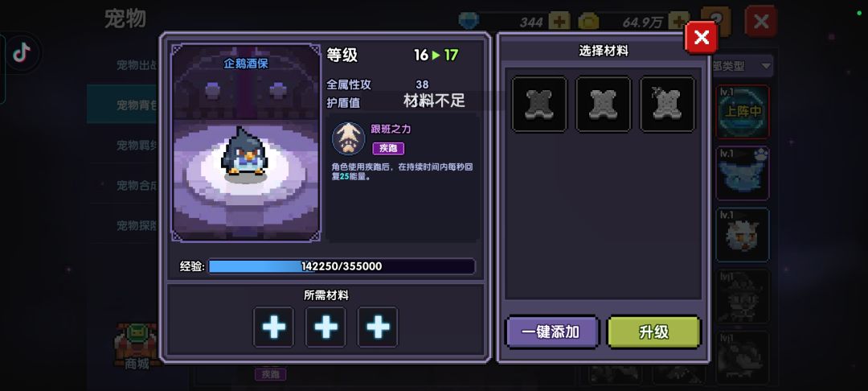The width and height of the screenshot is (868, 391).
Task: Click the green 升级 upgrade button
Action: 654,331
